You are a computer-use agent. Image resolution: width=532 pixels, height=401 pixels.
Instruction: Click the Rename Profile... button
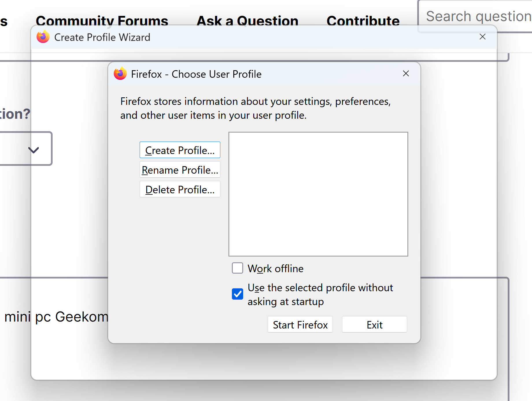[180, 170]
